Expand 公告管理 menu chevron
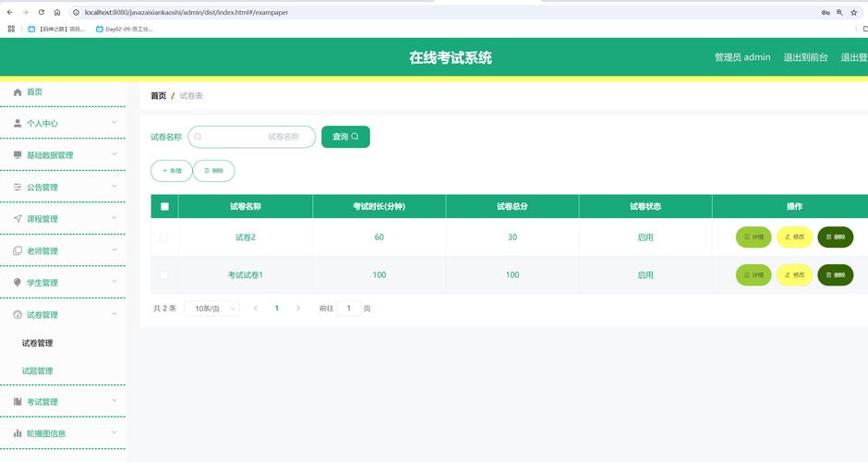The width and height of the screenshot is (868, 462). 114,186
